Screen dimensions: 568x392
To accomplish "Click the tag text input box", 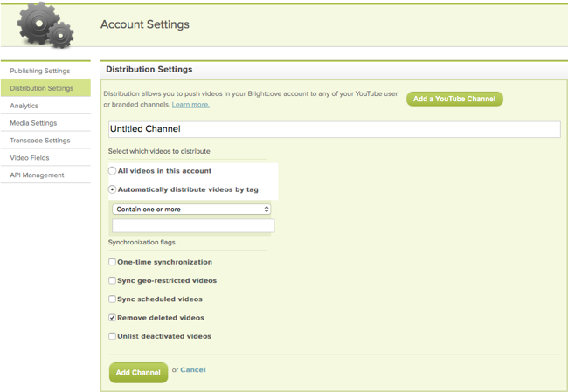I will 192,226.
